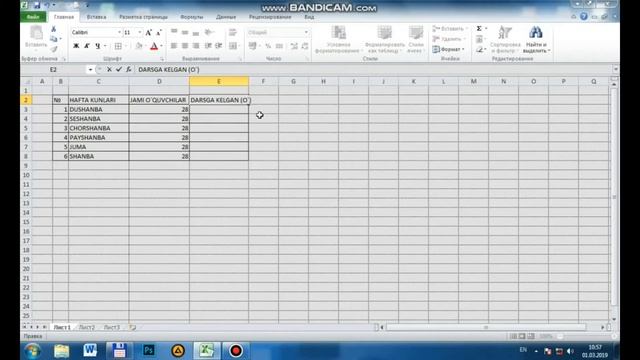Image resolution: width=640 pixels, height=360 pixels.
Task: Toggle bold (Ж) formatting
Action: pyautogui.click(x=76, y=46)
